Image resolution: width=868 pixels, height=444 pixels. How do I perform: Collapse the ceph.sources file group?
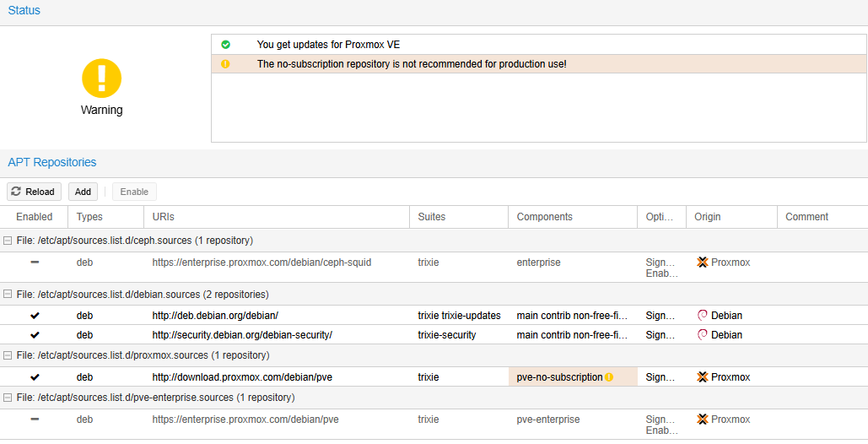tap(8, 241)
